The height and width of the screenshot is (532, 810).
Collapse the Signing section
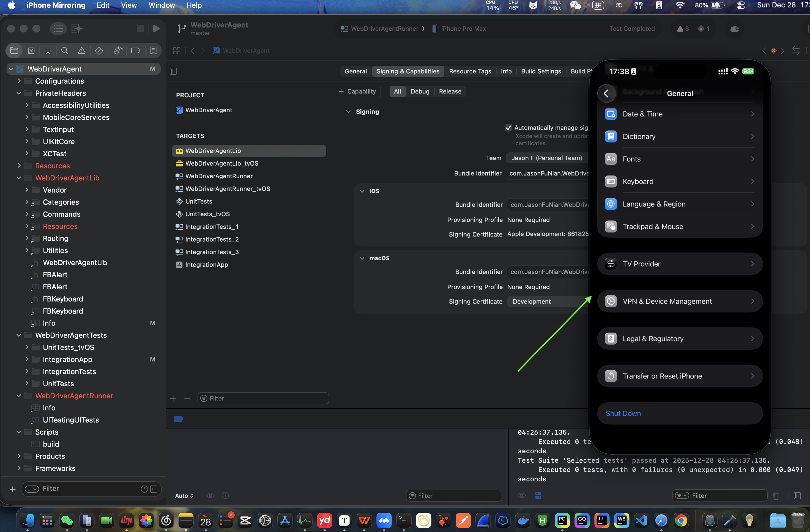pos(348,112)
